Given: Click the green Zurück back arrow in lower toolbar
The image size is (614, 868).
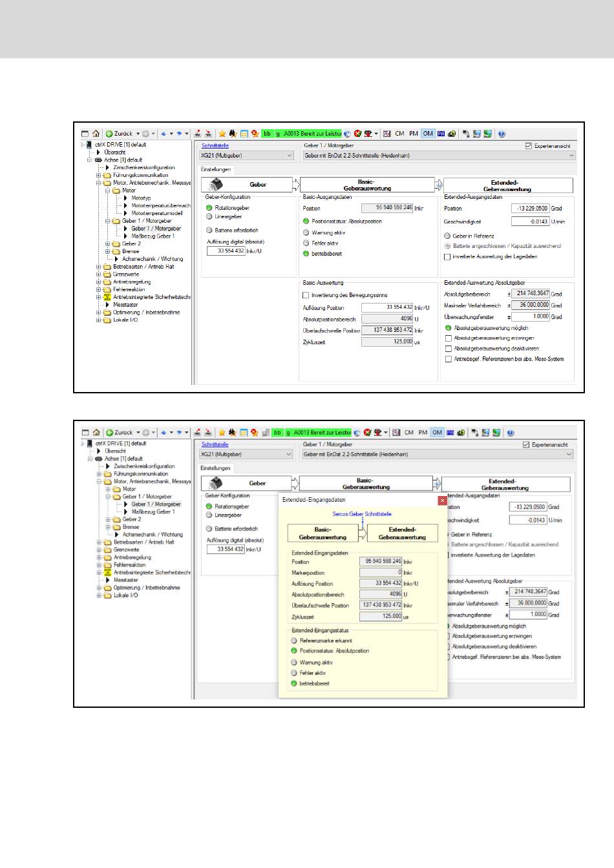Looking at the screenshot, I should 110,433.
